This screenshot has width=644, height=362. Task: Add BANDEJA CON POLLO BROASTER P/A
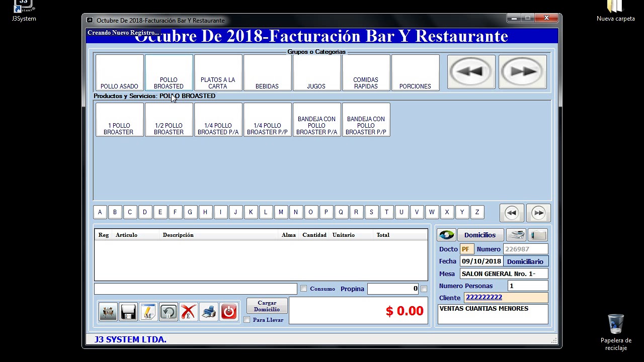pyautogui.click(x=316, y=120)
